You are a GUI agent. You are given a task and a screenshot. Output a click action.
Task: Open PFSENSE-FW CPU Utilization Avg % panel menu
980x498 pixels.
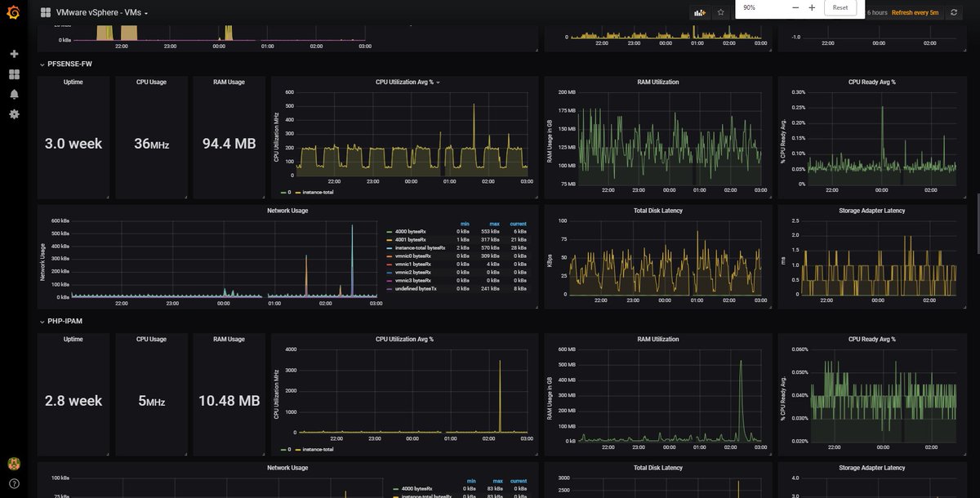[408, 82]
